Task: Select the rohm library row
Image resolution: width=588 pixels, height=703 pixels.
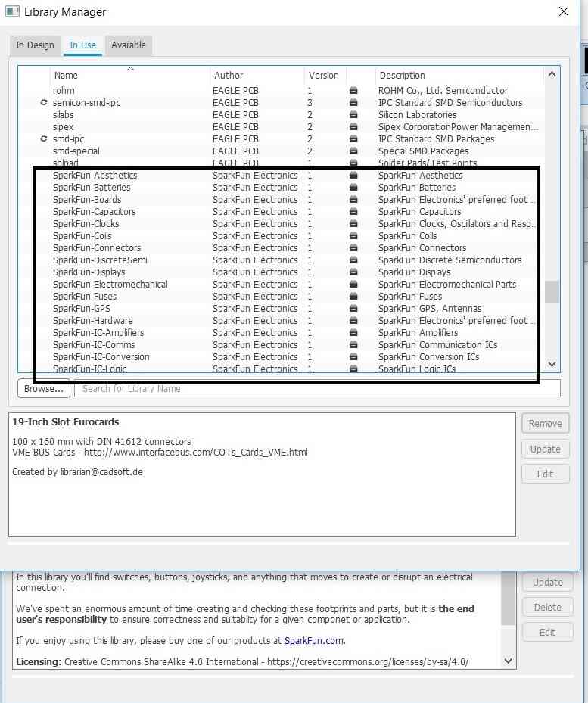Action: (x=282, y=91)
